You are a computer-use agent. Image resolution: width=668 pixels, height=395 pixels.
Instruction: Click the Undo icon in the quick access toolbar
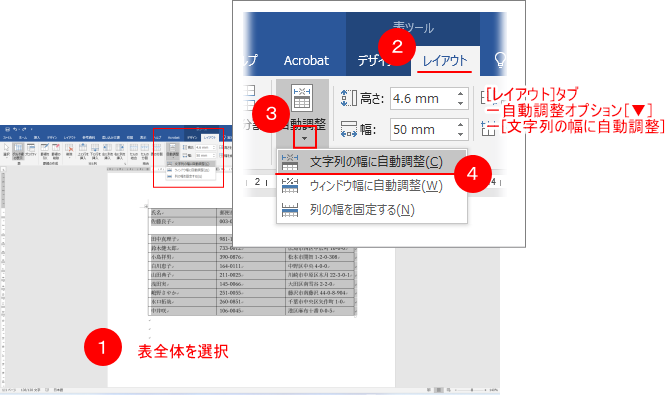15,129
